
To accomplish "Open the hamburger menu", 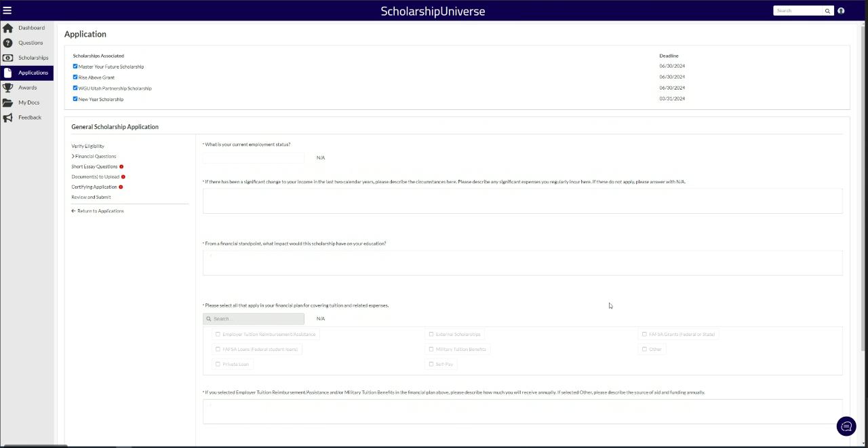I will point(7,11).
